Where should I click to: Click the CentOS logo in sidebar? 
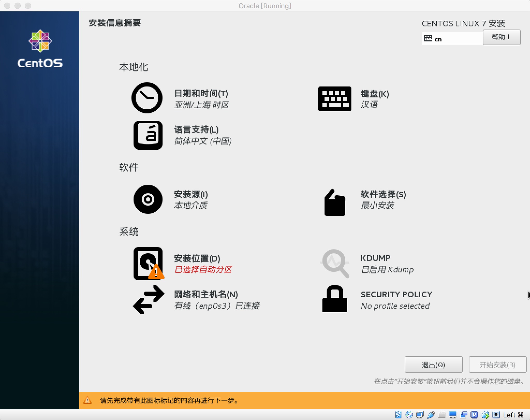coord(40,49)
